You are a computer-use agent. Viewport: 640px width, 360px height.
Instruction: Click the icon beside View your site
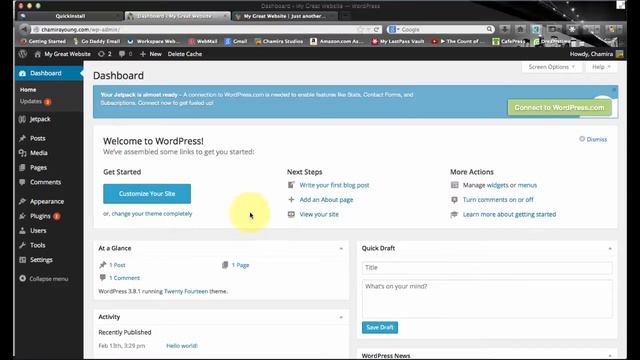[291, 214]
